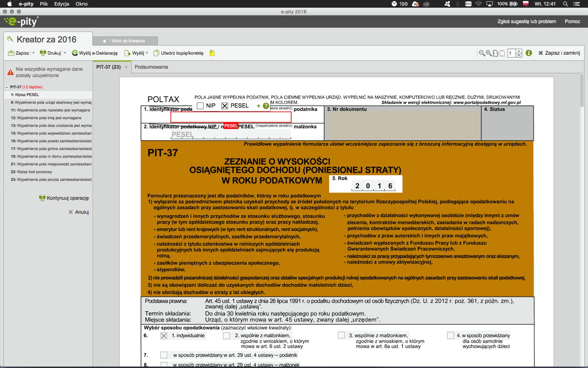The width and height of the screenshot is (588, 368).
Task: Open the Plik menu
Action: 44,4
